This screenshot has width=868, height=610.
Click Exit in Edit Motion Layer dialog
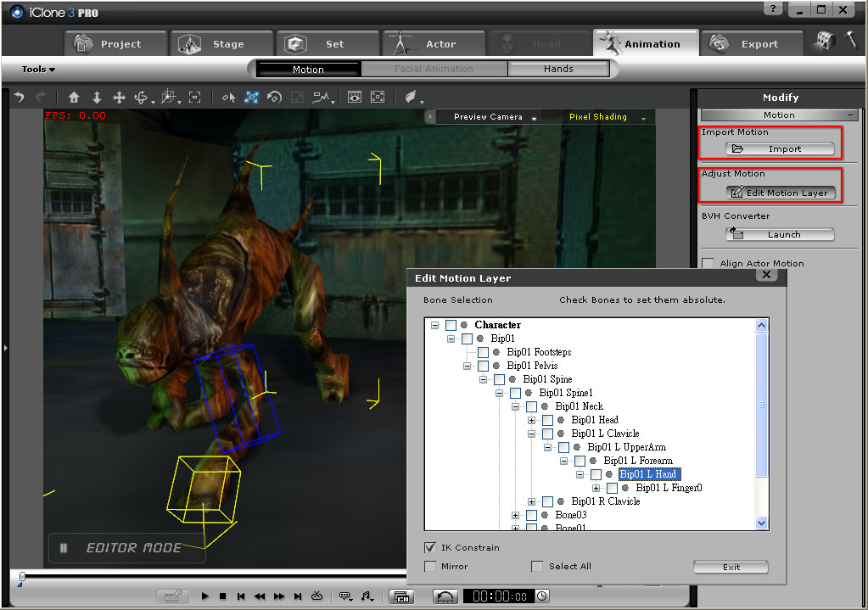[x=731, y=567]
